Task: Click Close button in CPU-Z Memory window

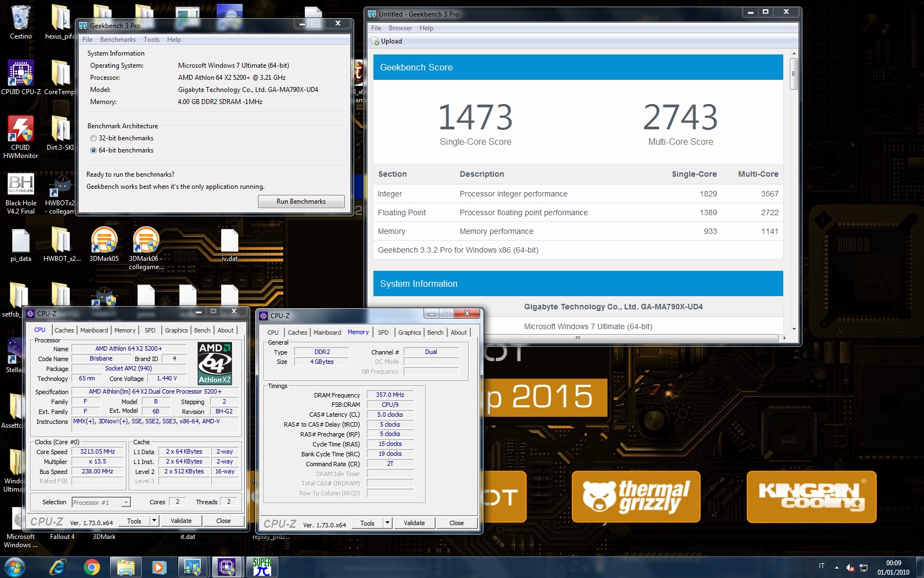Action: [x=457, y=523]
